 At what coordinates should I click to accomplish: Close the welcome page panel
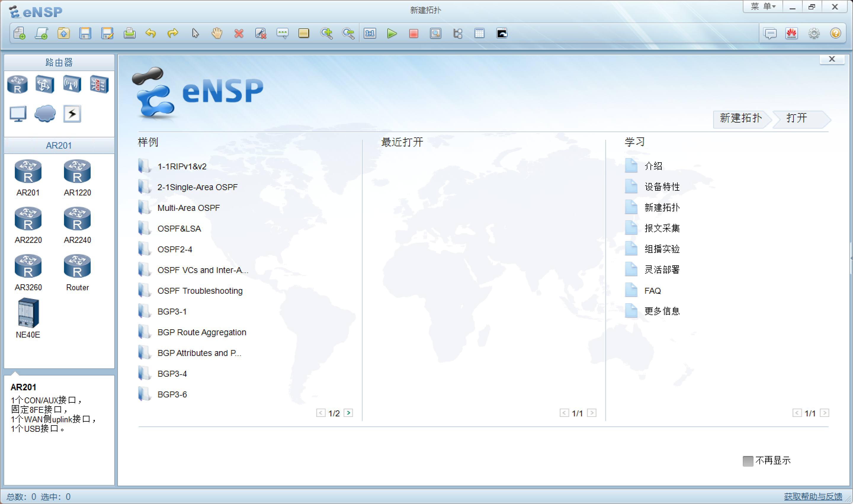[x=832, y=59]
